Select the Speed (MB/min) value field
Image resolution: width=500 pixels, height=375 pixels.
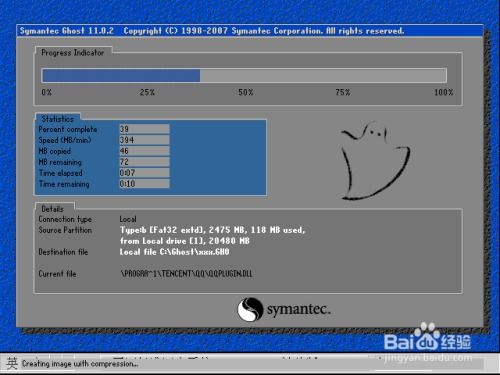point(144,140)
